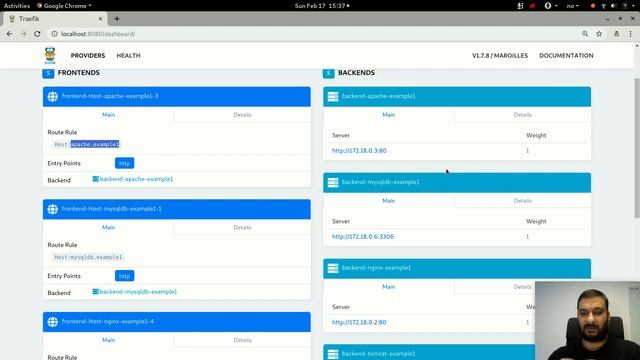This screenshot has height=360, width=640.
Task: Open server link http://172.18.0.6:3306
Action: pos(363,237)
